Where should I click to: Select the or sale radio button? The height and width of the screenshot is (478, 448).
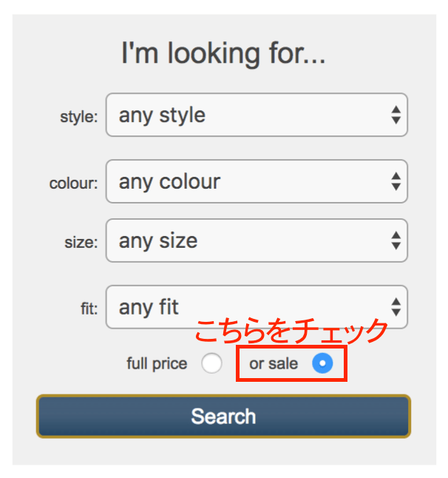click(322, 363)
